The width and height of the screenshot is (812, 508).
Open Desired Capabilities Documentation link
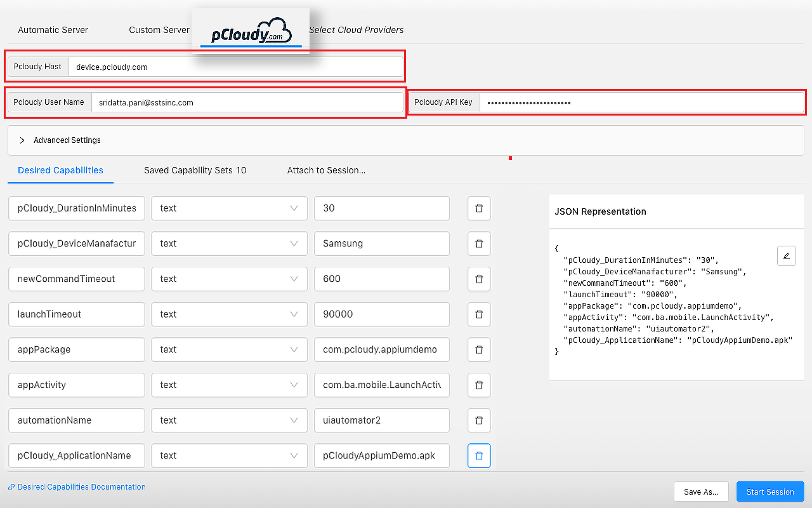click(x=77, y=487)
